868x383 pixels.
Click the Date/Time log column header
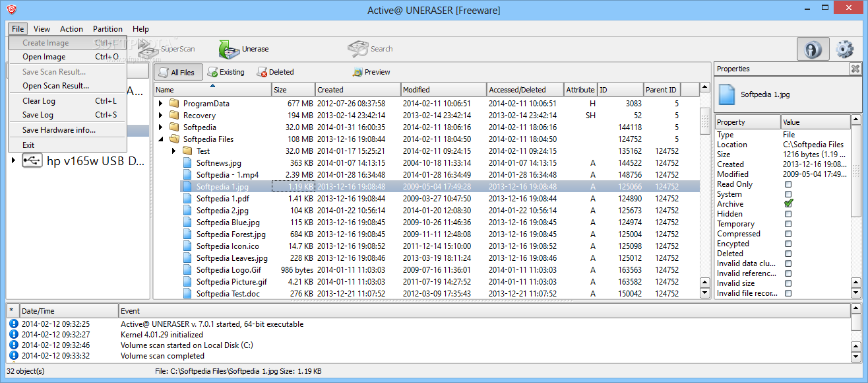pyautogui.click(x=69, y=311)
